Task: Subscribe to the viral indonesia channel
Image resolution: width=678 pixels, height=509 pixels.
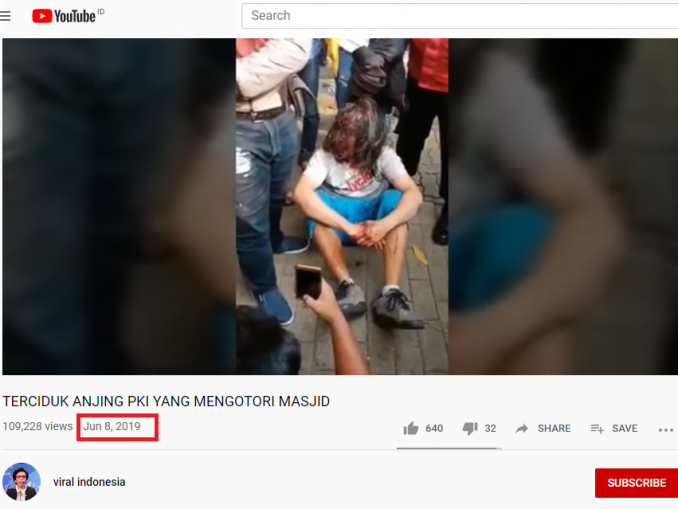Action: (x=636, y=483)
